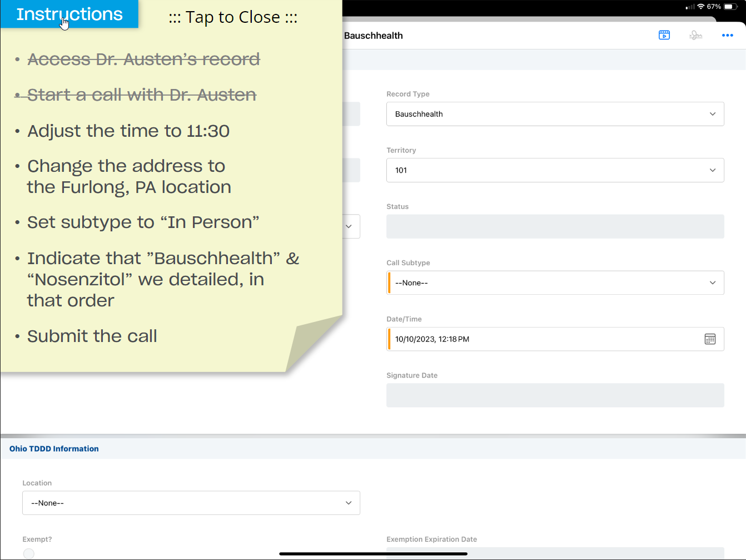Toggle the Exempt? checkbox

pos(29,553)
